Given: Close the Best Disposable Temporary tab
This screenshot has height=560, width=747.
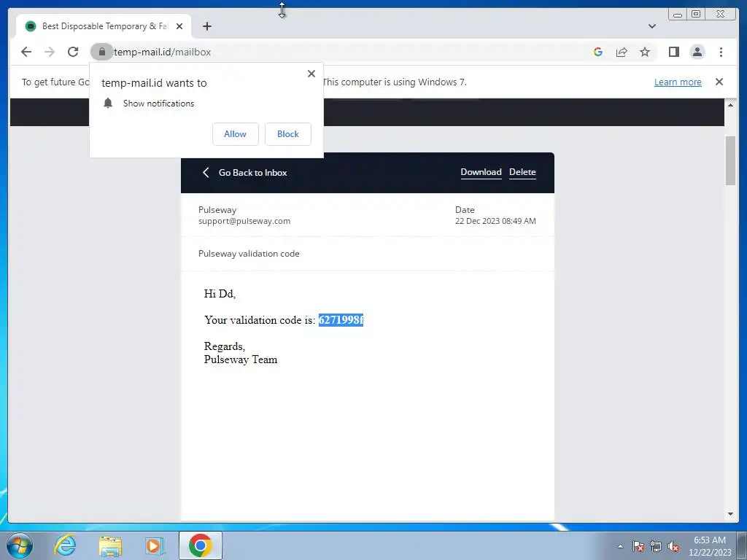Looking at the screenshot, I should (179, 26).
